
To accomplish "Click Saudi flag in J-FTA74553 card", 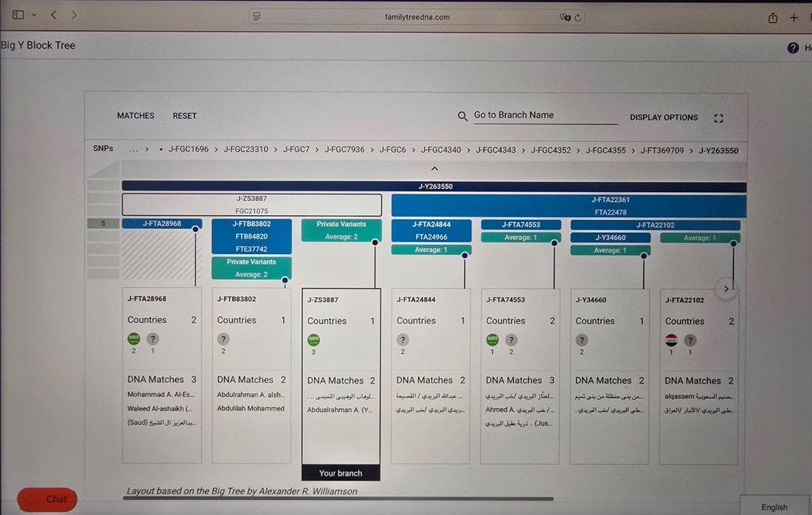I will (x=492, y=340).
